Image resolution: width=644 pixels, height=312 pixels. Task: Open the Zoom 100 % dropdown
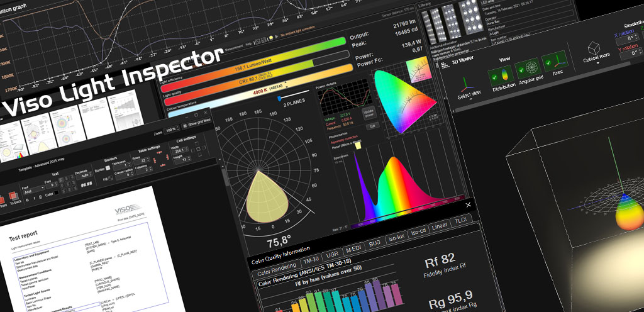tap(172, 130)
